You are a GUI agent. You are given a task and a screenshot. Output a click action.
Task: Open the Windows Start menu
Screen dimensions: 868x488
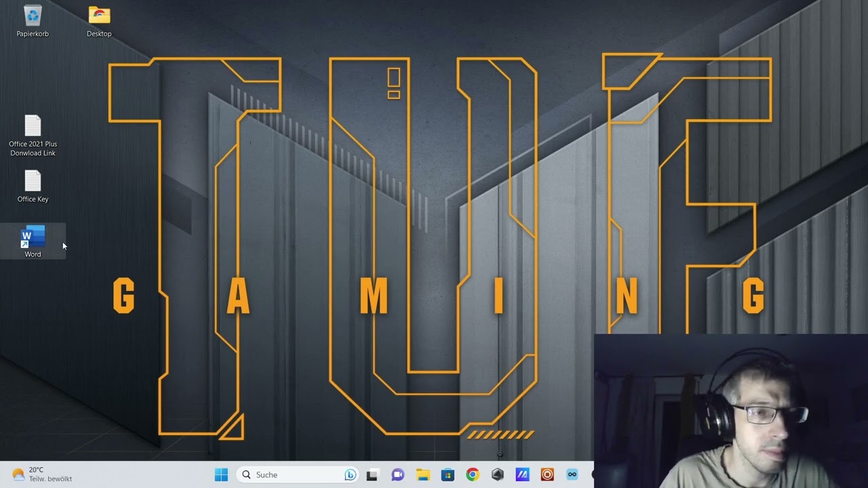(x=221, y=474)
